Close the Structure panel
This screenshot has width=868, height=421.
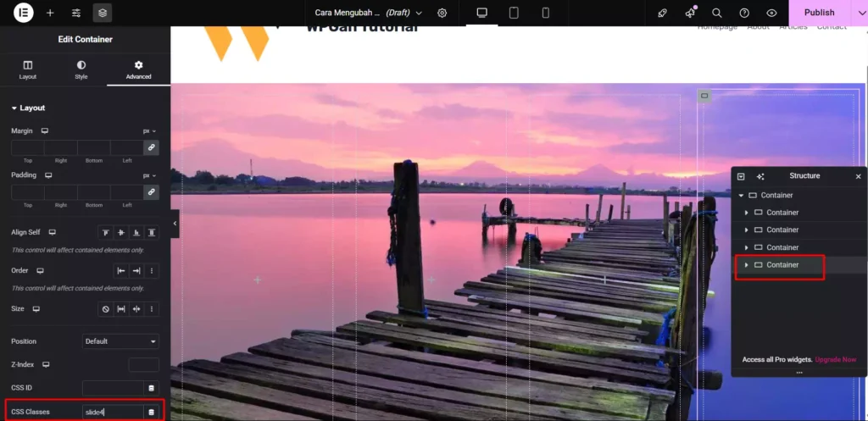(858, 176)
